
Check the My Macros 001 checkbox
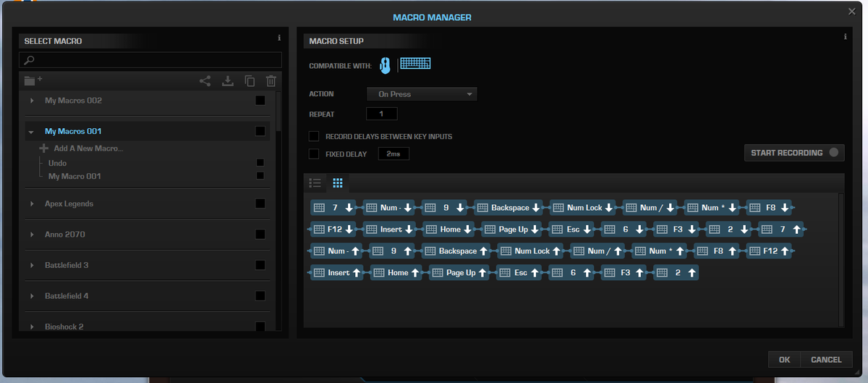pos(260,131)
